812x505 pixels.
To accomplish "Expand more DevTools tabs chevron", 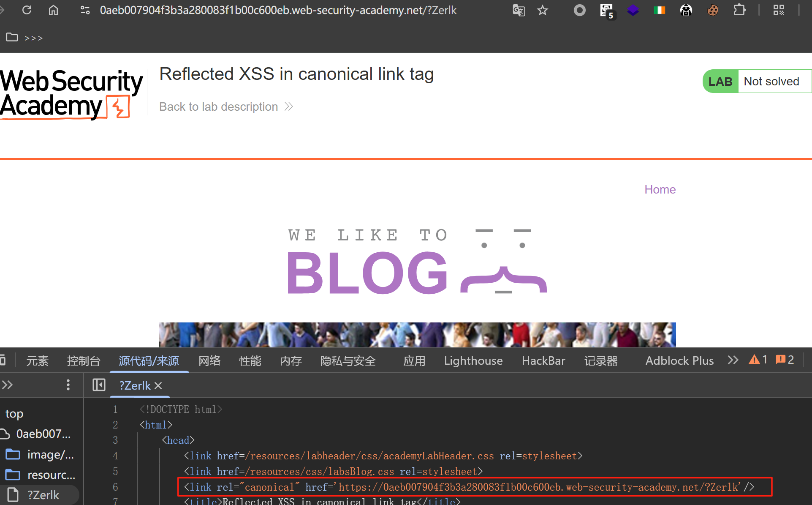I will 733,360.
